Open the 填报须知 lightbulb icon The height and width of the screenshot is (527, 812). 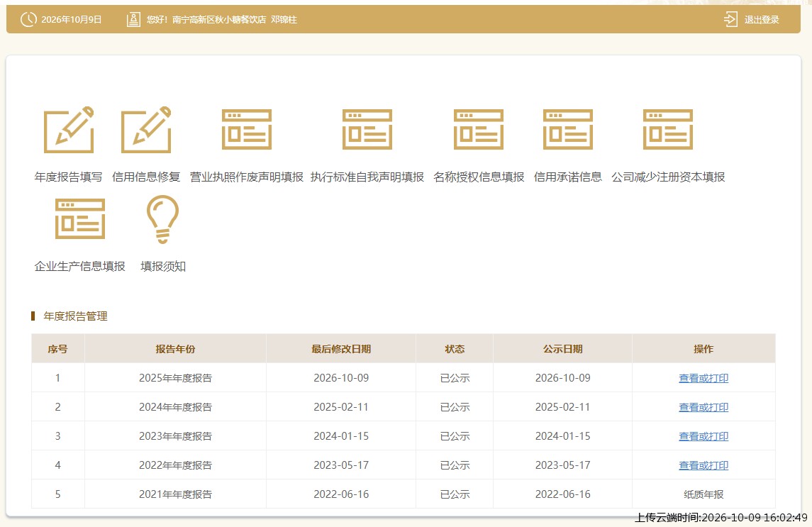pyautogui.click(x=162, y=219)
